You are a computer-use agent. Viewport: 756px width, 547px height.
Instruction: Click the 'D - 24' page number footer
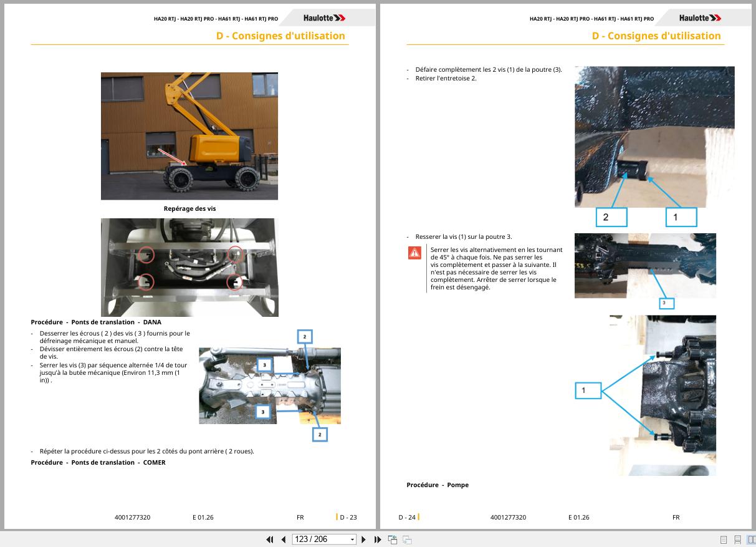pyautogui.click(x=407, y=517)
